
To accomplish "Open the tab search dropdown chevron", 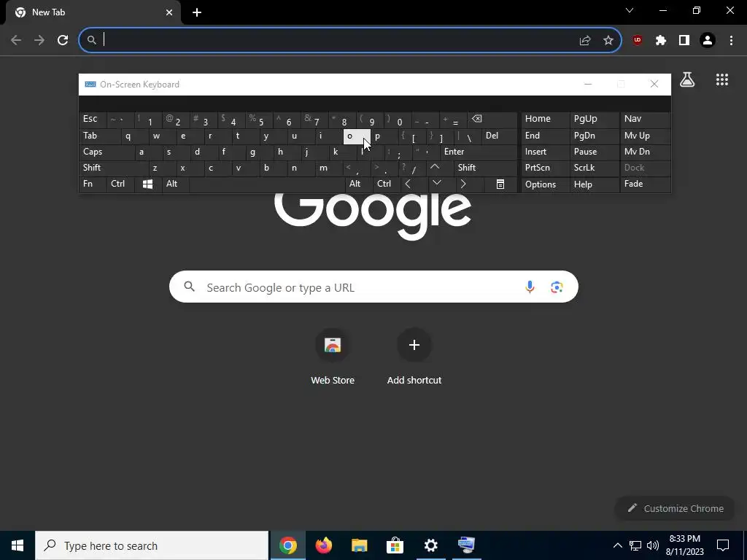I will pos(630,10).
